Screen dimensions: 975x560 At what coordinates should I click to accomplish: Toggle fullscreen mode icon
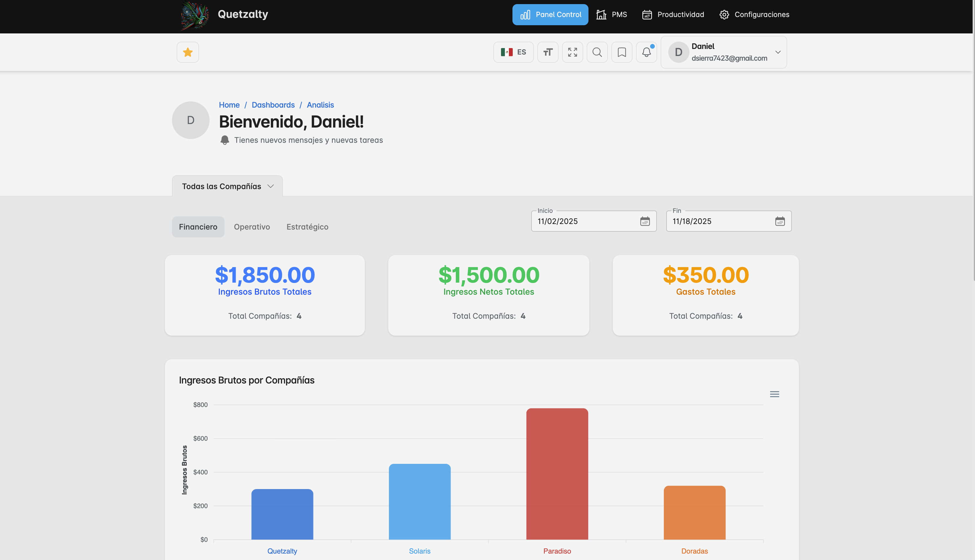pyautogui.click(x=572, y=52)
